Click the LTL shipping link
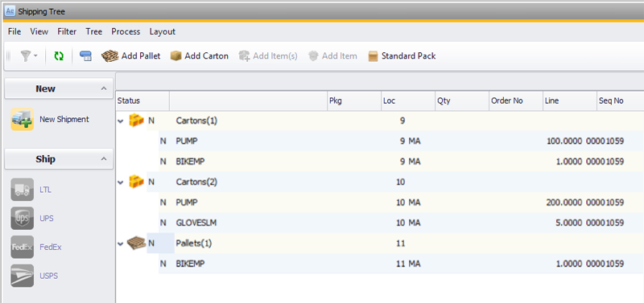Screen dimensions: 644x303 tap(46, 190)
